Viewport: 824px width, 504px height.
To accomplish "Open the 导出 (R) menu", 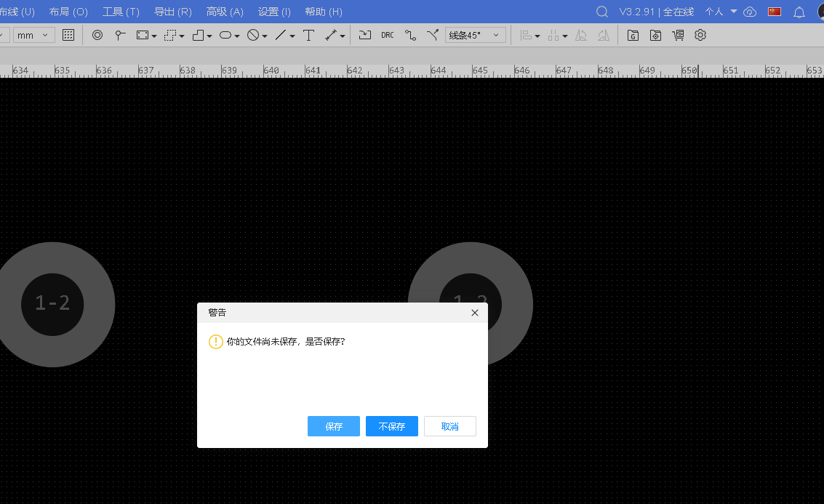I will 173,12.
